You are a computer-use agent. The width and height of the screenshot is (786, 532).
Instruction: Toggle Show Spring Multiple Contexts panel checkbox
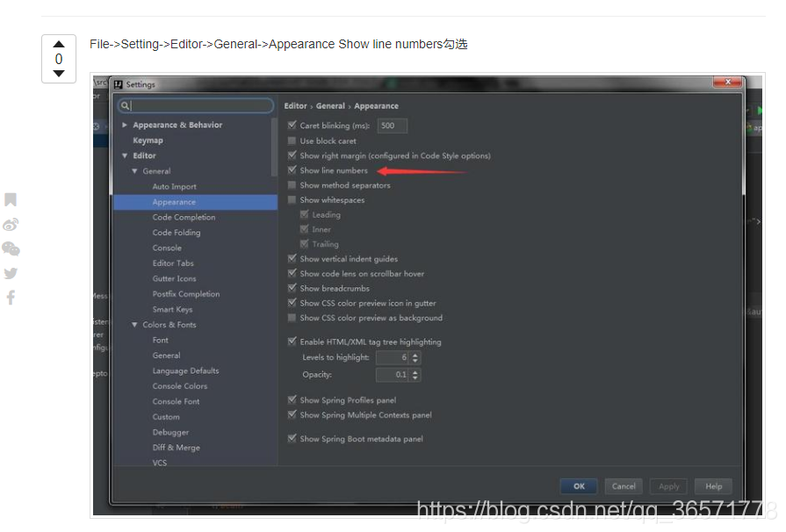292,414
